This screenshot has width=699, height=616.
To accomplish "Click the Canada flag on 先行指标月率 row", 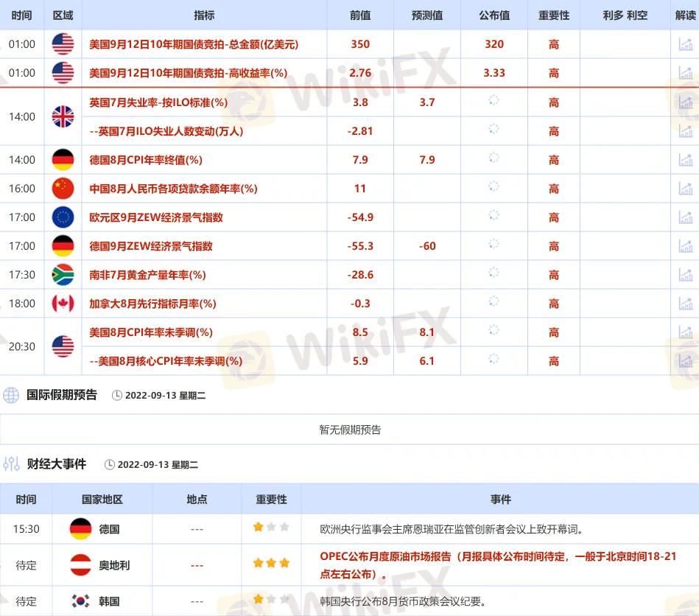I will [x=63, y=303].
